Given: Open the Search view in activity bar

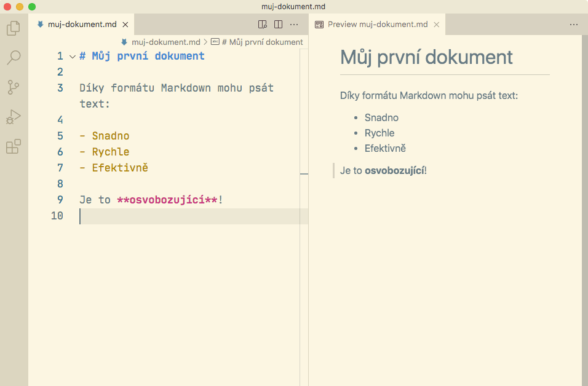Looking at the screenshot, I should point(14,57).
